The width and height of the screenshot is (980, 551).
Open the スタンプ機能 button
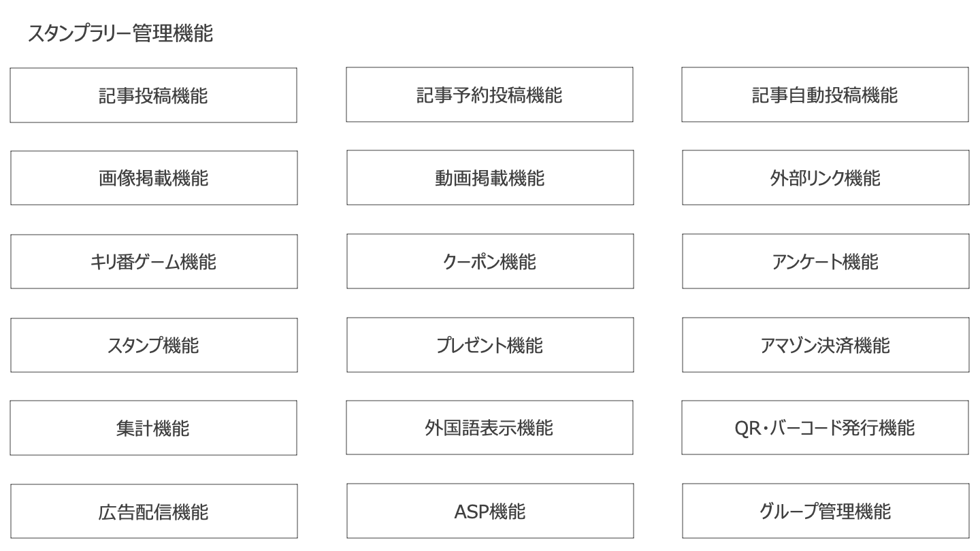coord(154,346)
